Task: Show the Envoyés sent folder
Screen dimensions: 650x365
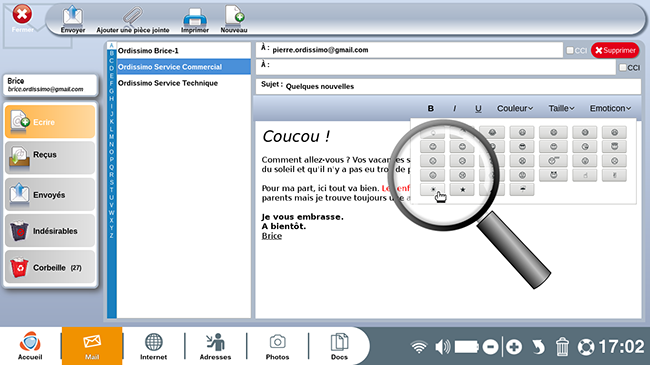Action: click(x=50, y=194)
